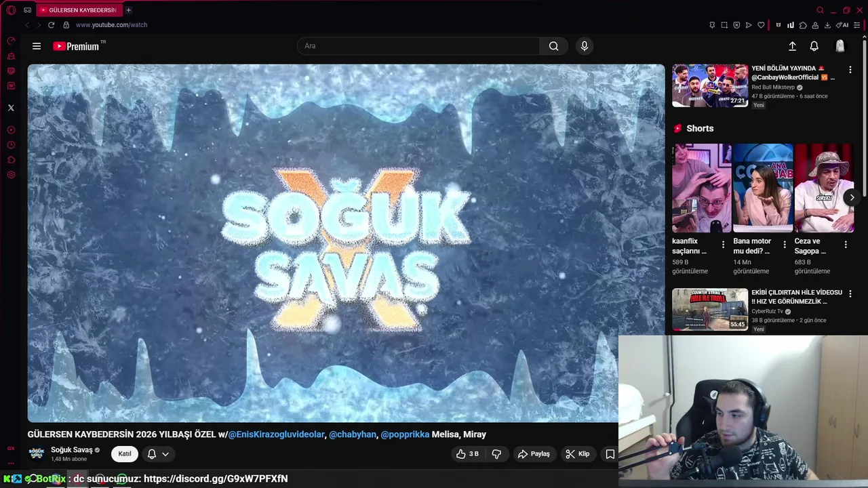Open Red Bull Miksteyp video thumbnail
The width and height of the screenshot is (868, 488).
click(710, 86)
